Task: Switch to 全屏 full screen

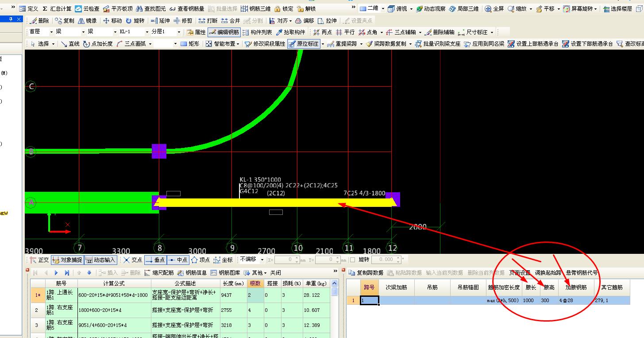Action: [x=494, y=8]
